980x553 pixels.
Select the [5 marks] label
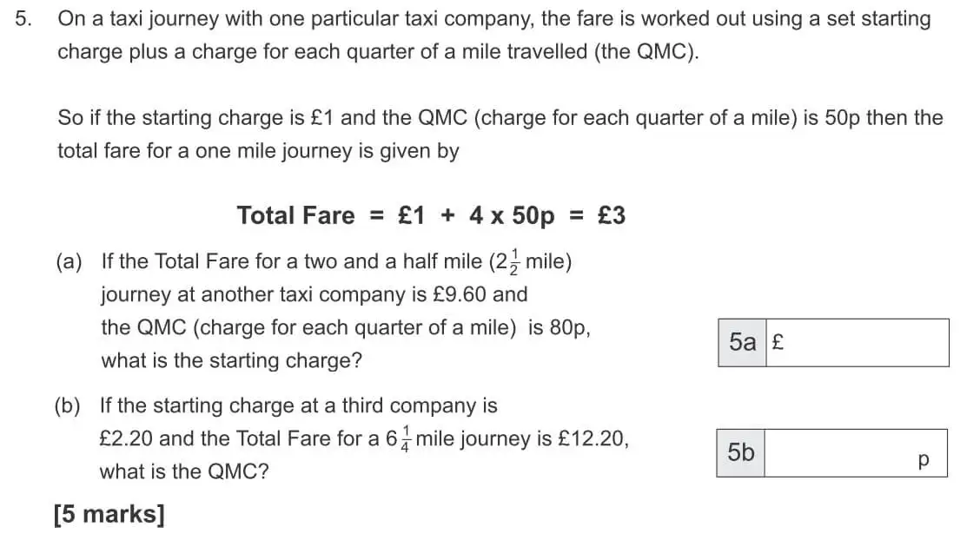coord(109,514)
